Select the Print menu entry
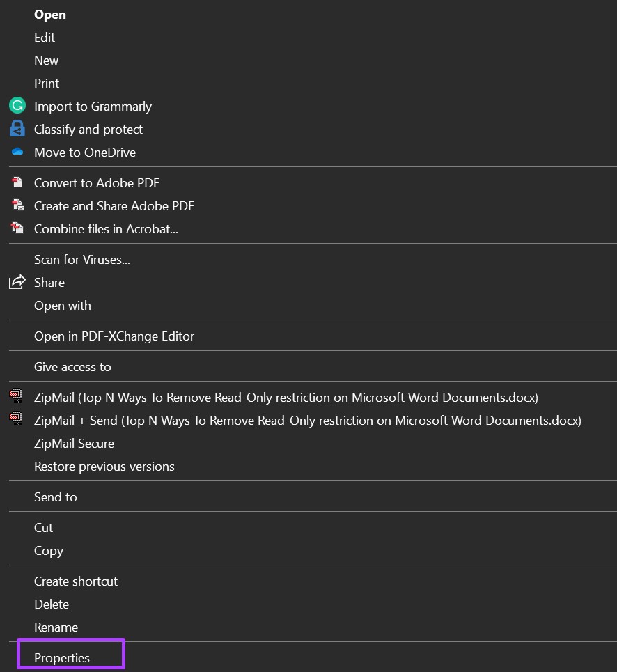617x672 pixels. click(47, 84)
